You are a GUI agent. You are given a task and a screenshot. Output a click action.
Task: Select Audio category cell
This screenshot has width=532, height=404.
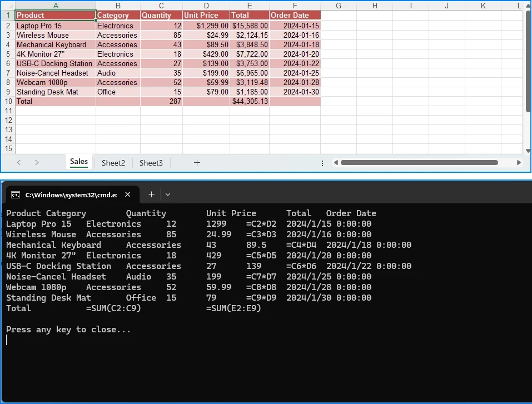pyautogui.click(x=118, y=73)
